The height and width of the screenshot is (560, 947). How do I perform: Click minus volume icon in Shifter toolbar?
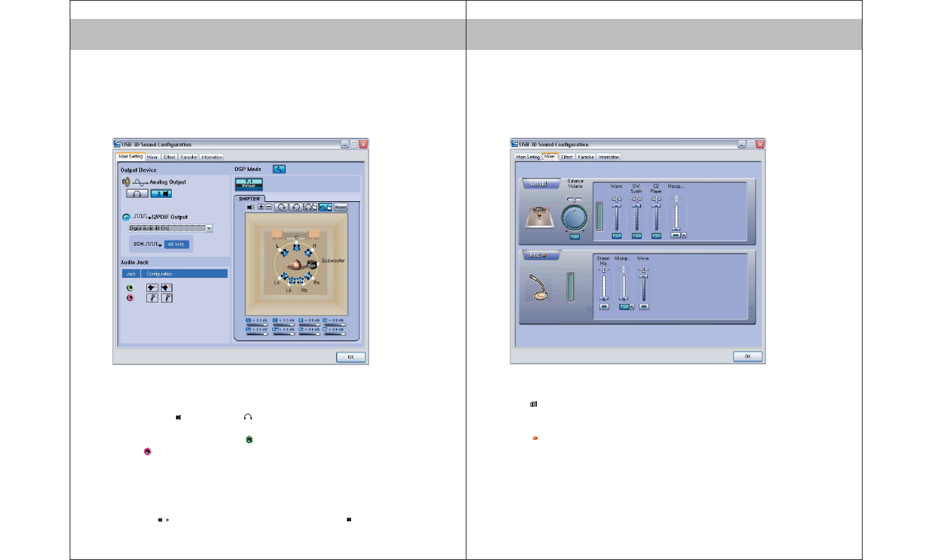pos(269,207)
